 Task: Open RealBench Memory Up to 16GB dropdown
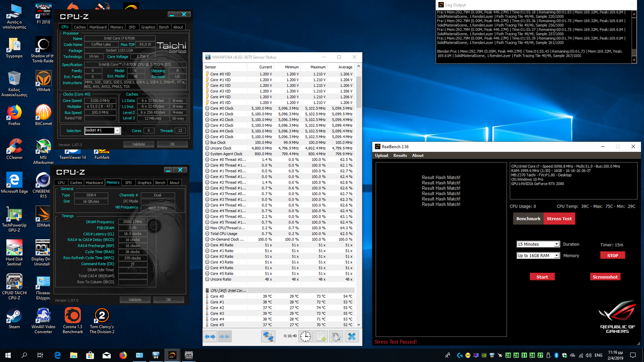click(538, 255)
